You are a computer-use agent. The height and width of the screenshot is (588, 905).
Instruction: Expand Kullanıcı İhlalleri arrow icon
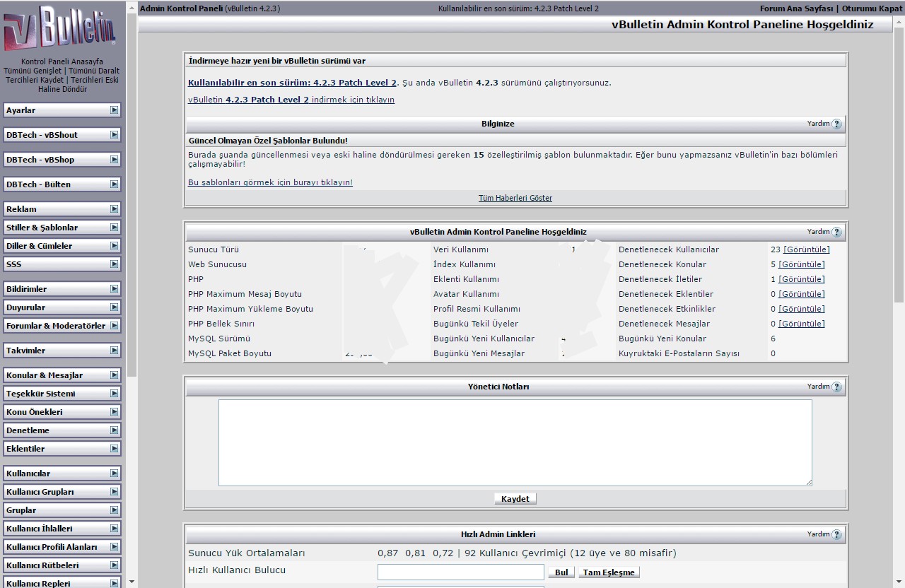coord(114,529)
